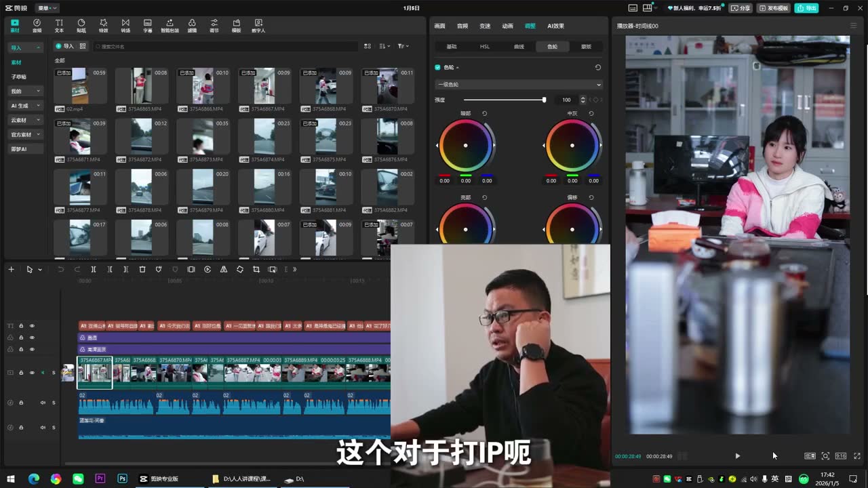Open the player panel hamburger menu
The image size is (868, 488).
(853, 26)
